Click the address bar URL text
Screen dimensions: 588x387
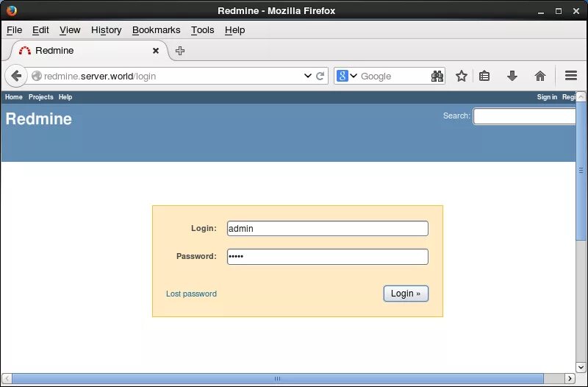pyautogui.click(x=100, y=77)
